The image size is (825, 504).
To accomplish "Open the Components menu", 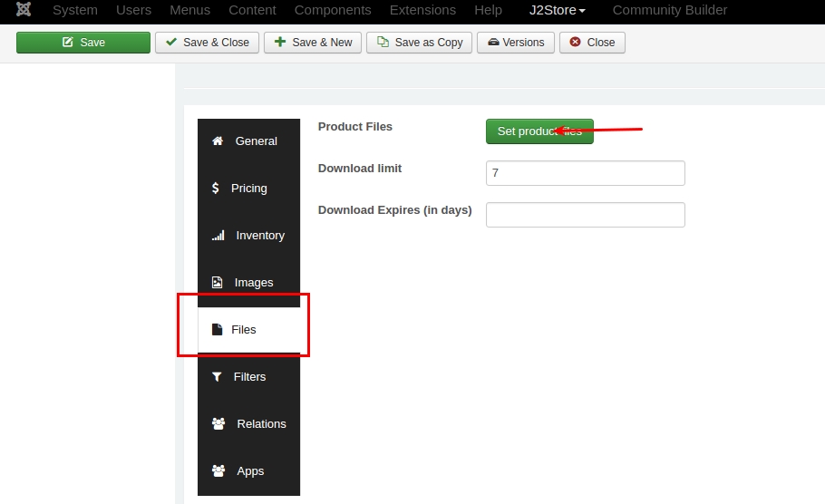I will tap(333, 10).
